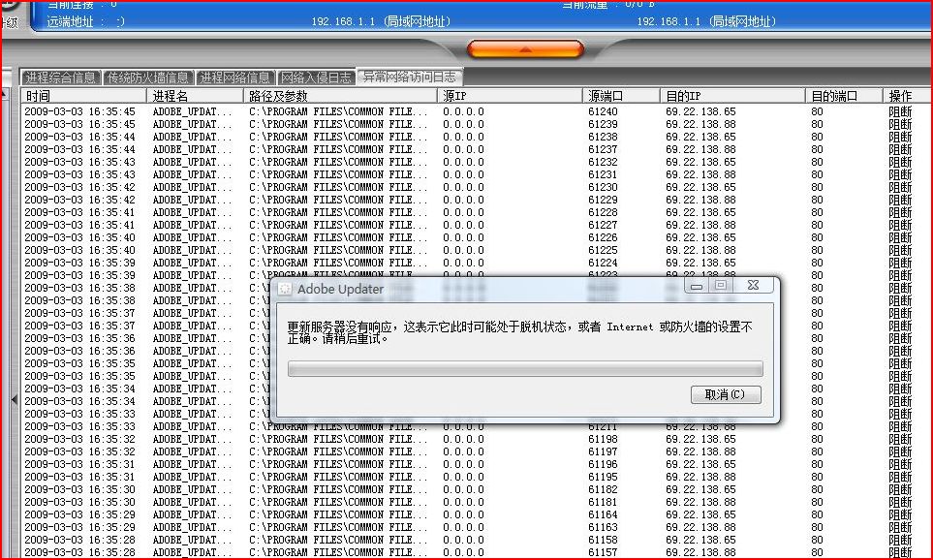Select the log row with source port 61238
This screenshot has height=560, width=933.
pos(476,137)
